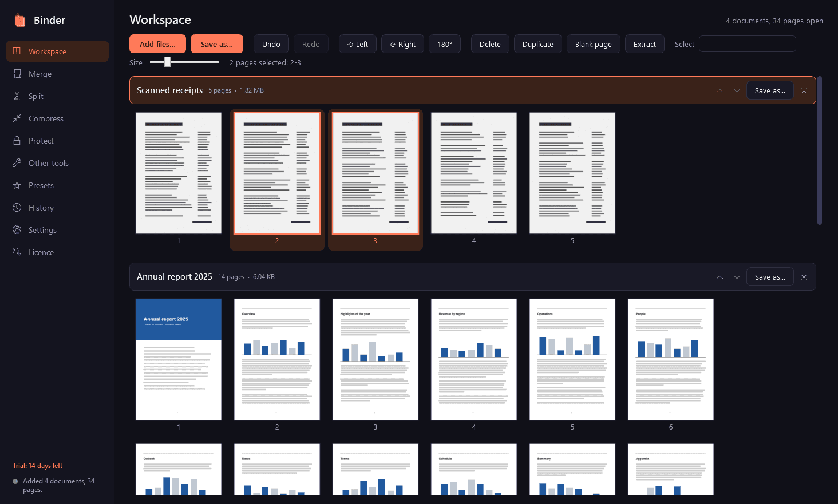Click the Compress icon in sidebar
Screen dimensions: 838x504
(17, 118)
